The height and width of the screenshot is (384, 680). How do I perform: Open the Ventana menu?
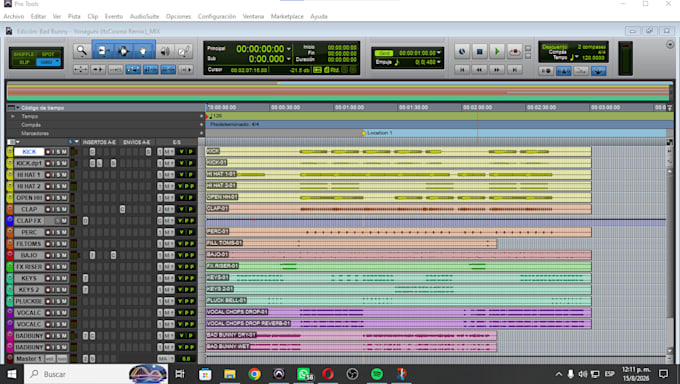[x=253, y=16]
